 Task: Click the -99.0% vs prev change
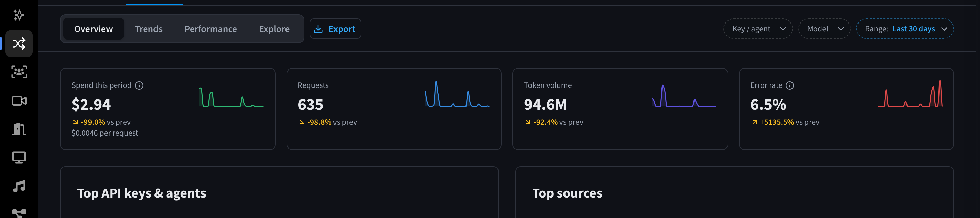pyautogui.click(x=102, y=122)
